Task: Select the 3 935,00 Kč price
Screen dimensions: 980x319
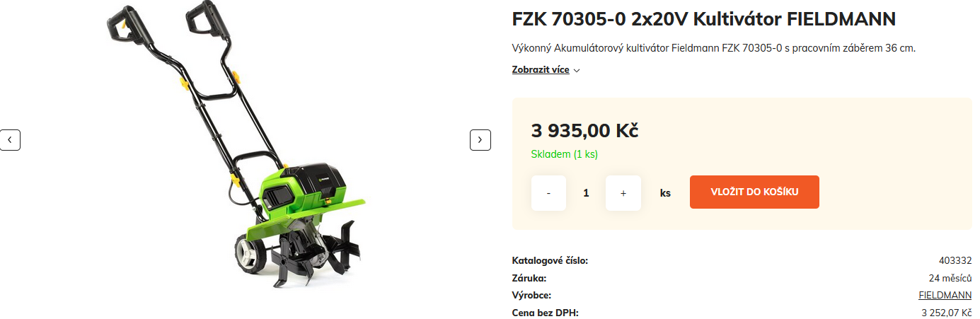Action: pyautogui.click(x=585, y=131)
